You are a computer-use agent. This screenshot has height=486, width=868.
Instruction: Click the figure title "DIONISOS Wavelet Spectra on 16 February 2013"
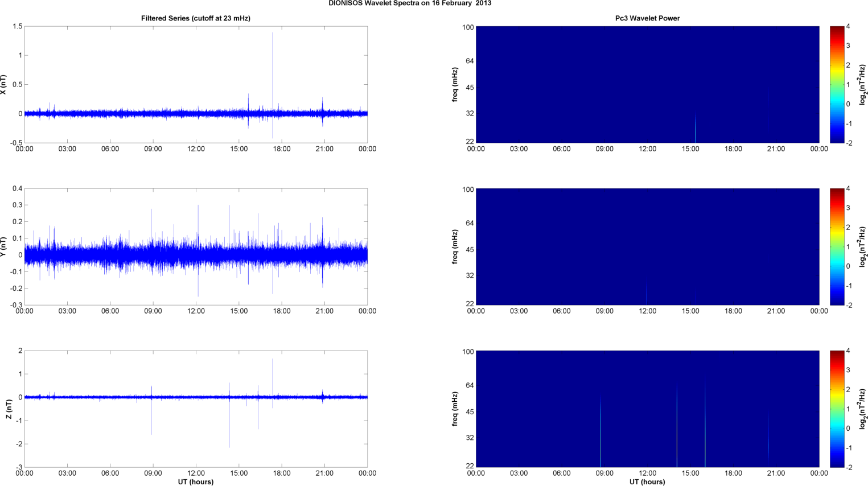pyautogui.click(x=410, y=3)
